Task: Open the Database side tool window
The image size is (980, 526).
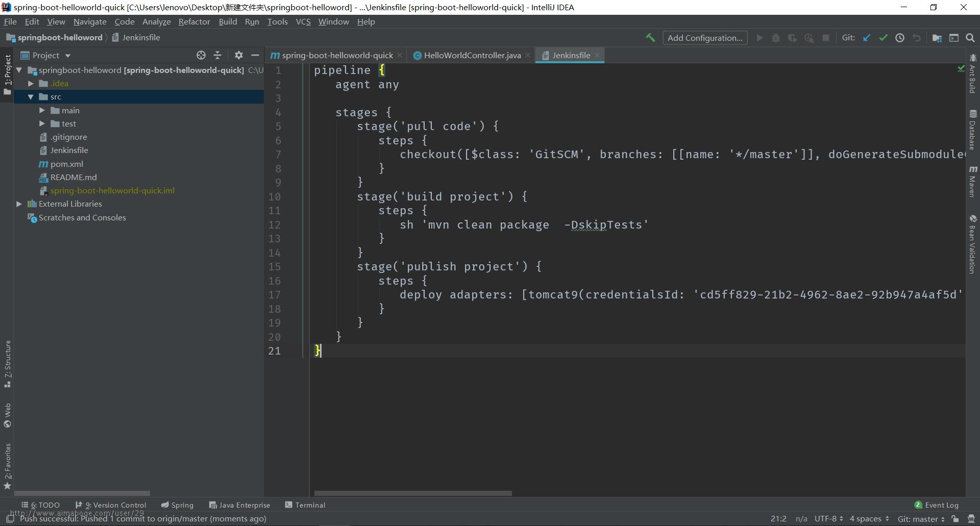Action: 973,130
